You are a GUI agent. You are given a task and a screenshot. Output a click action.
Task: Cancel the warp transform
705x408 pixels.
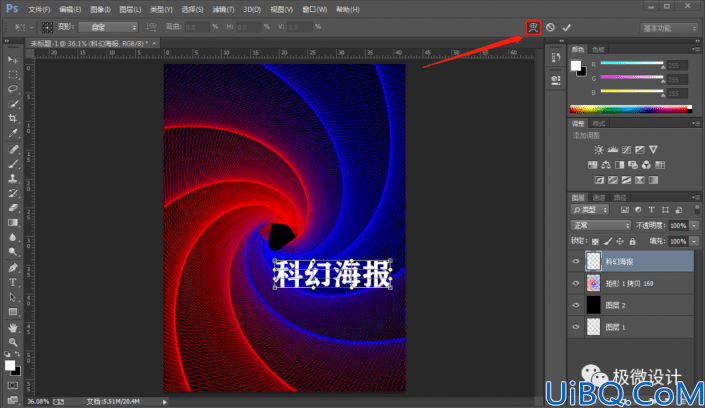[550, 27]
